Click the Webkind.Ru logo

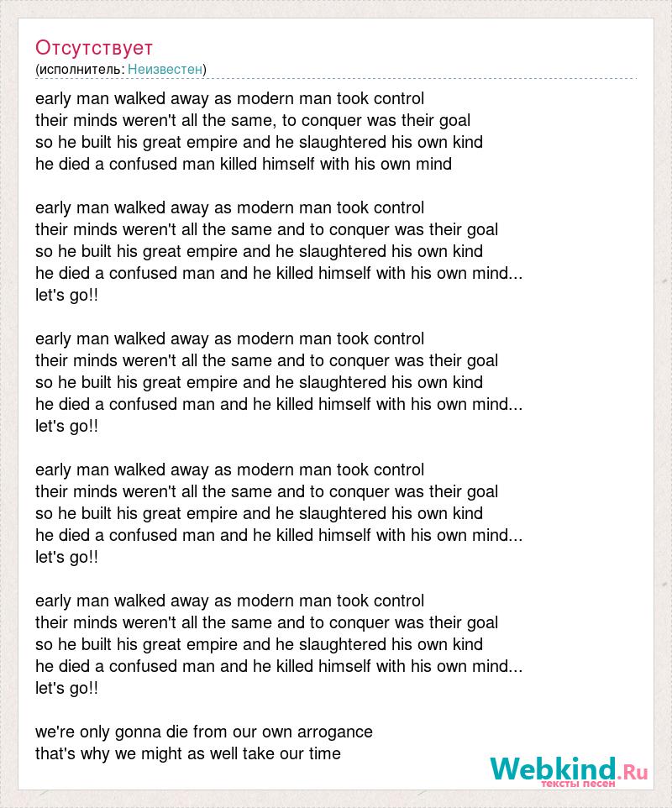point(569,771)
